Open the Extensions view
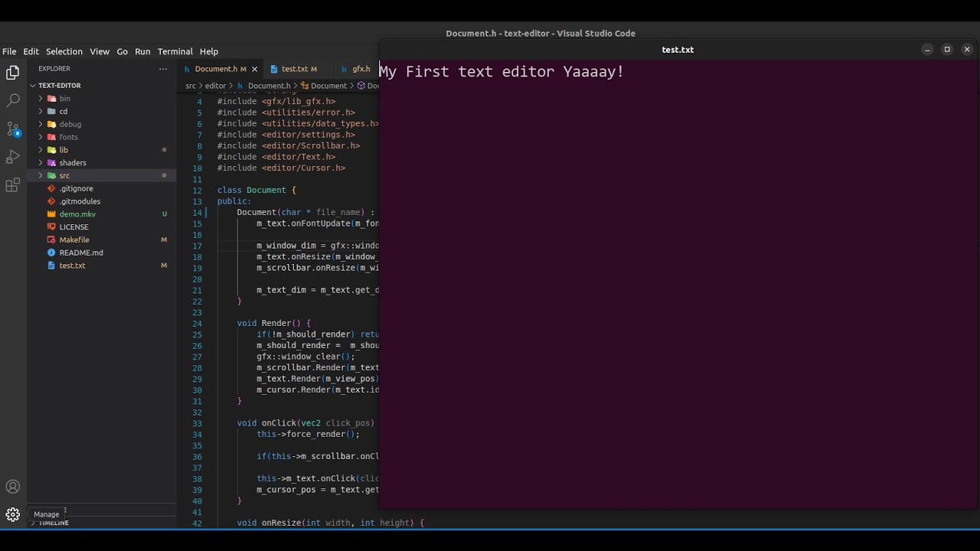 coord(13,185)
